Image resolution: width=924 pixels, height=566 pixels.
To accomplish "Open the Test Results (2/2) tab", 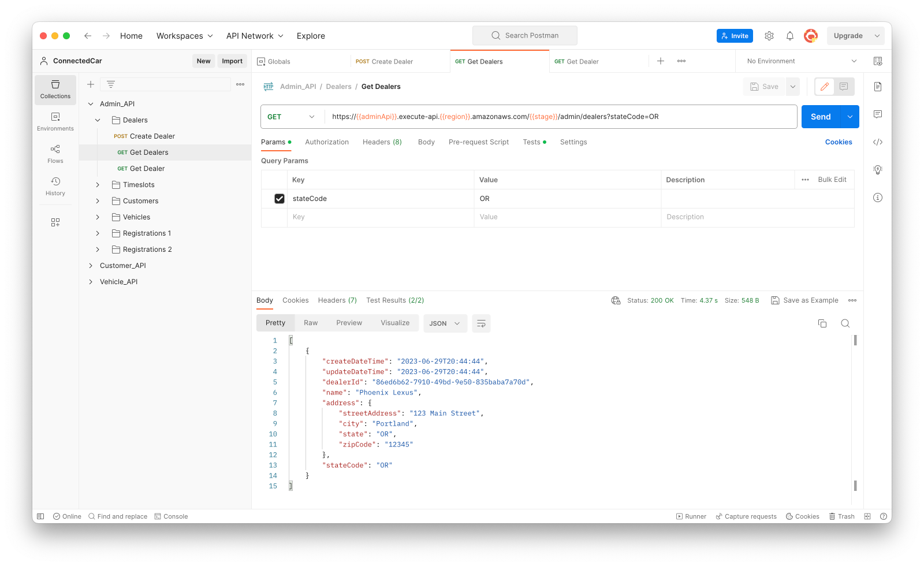I will click(x=395, y=300).
